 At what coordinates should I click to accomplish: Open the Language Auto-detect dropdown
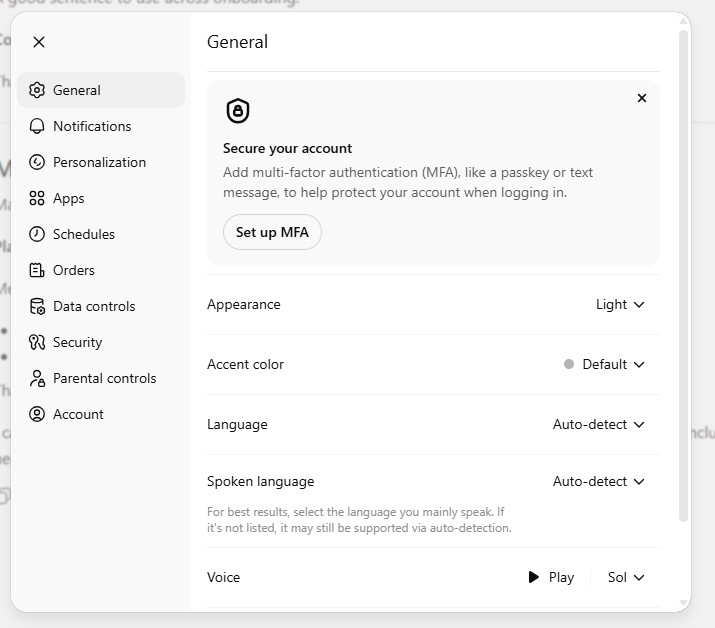[x=598, y=424]
